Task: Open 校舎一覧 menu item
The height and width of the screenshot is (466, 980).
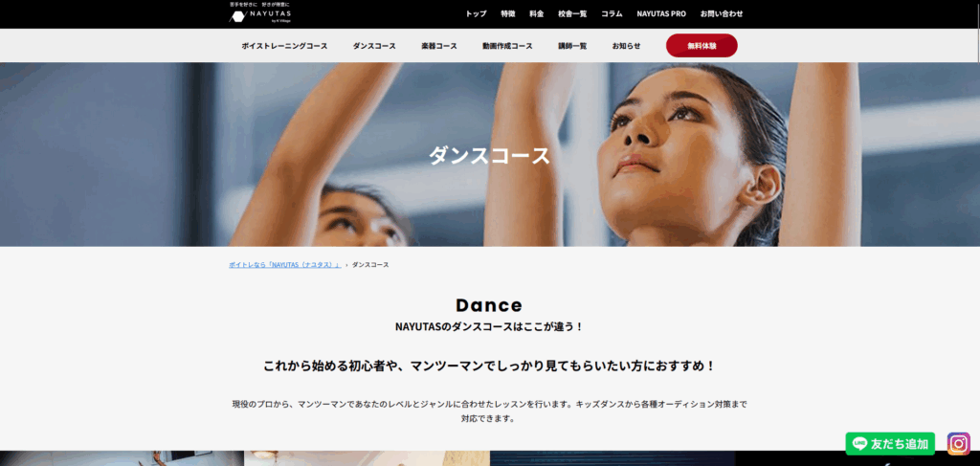Action: [x=572, y=14]
